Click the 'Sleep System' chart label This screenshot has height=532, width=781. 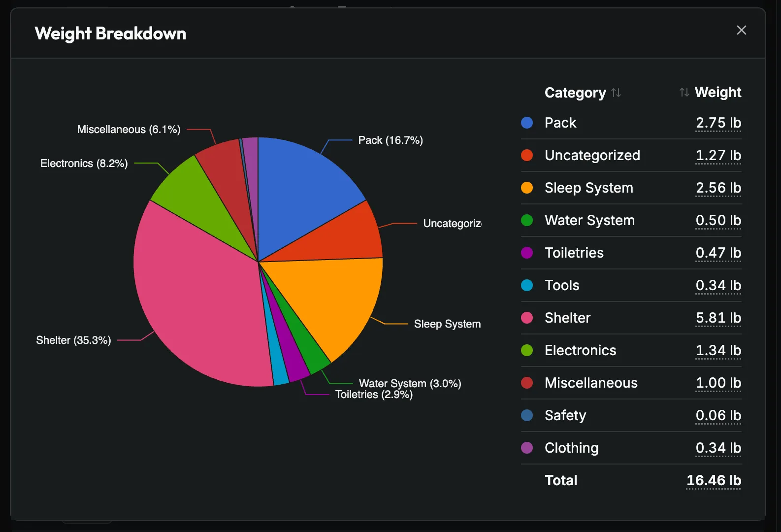[x=448, y=324]
